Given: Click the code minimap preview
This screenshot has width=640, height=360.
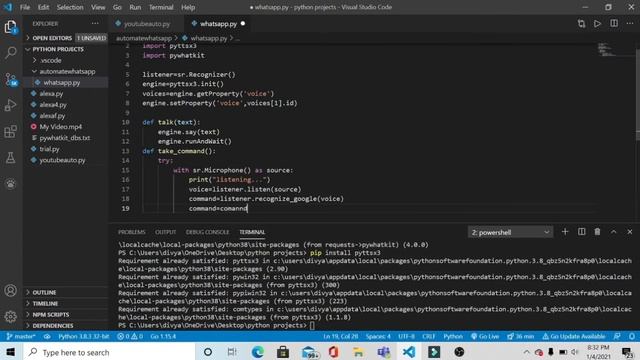Looking at the screenshot, I should tap(607, 49).
